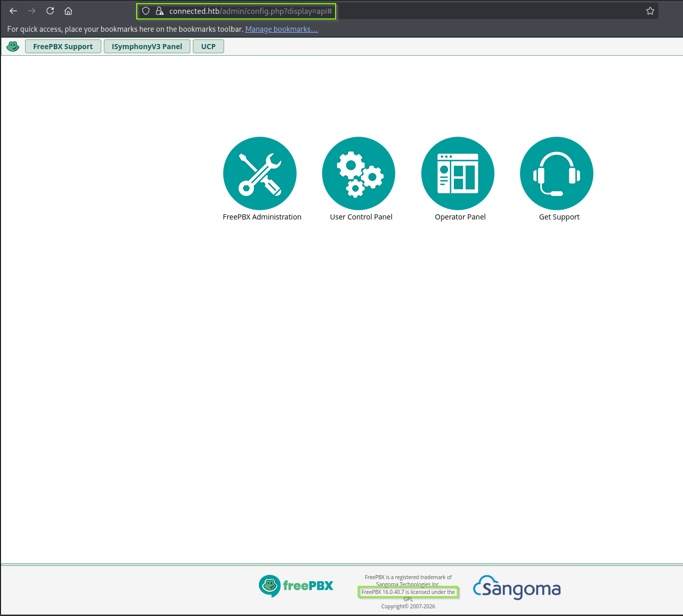Image resolution: width=683 pixels, height=616 pixels.
Task: Open FreePBX Support button
Action: tap(63, 47)
